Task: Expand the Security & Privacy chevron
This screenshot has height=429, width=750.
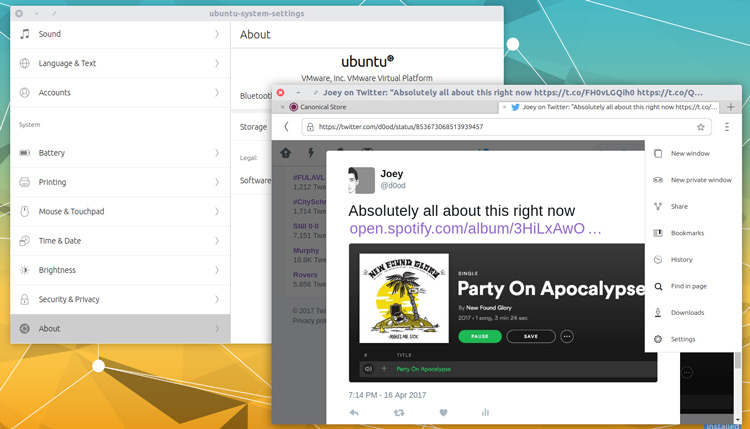Action: tap(217, 299)
